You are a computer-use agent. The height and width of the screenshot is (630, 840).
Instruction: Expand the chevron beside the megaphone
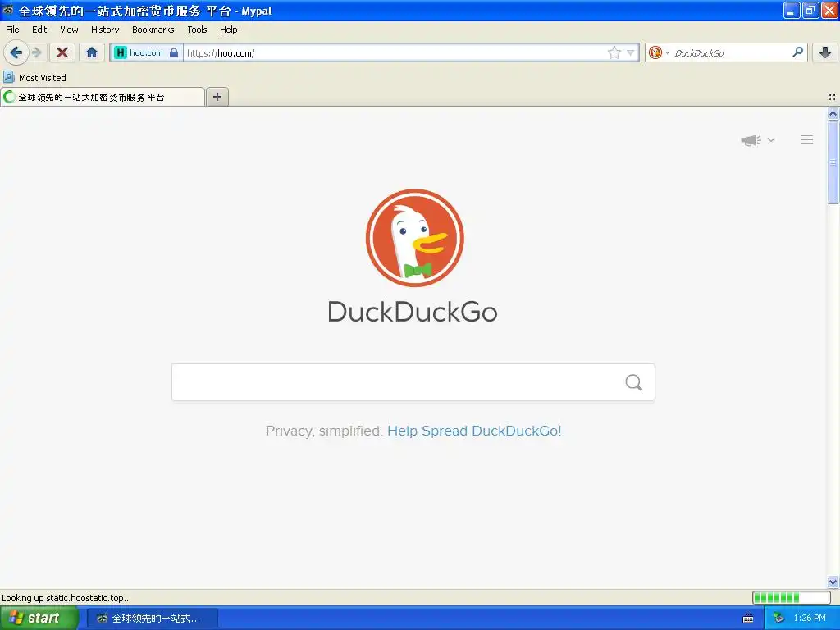click(771, 139)
